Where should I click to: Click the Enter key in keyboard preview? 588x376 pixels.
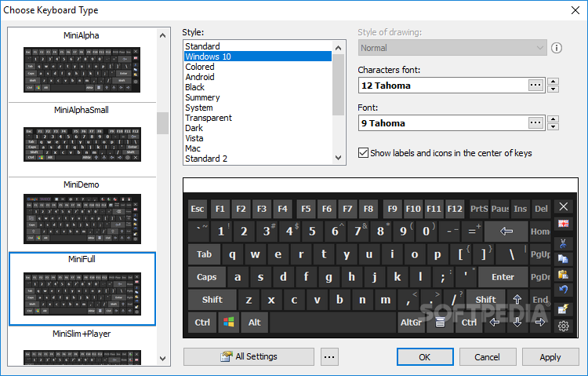(x=503, y=277)
